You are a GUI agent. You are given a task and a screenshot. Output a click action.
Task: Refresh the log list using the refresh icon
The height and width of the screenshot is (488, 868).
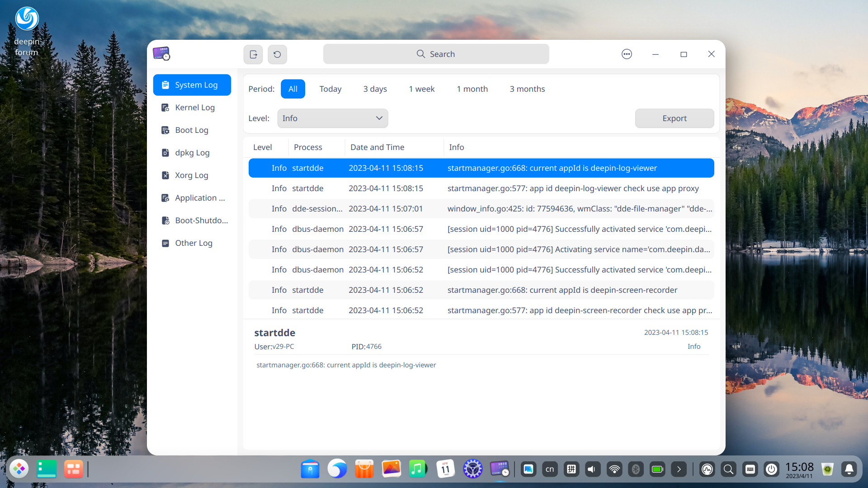[277, 54]
